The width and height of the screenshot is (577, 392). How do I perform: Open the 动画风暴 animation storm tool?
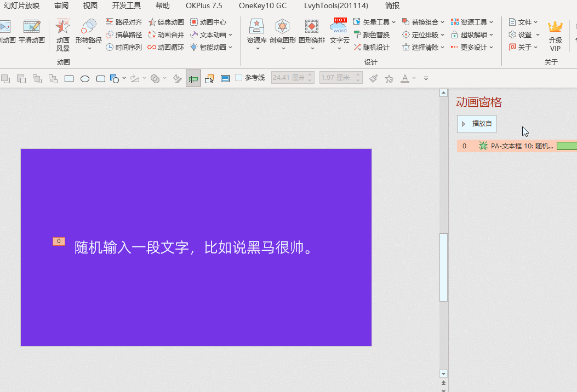(62, 34)
